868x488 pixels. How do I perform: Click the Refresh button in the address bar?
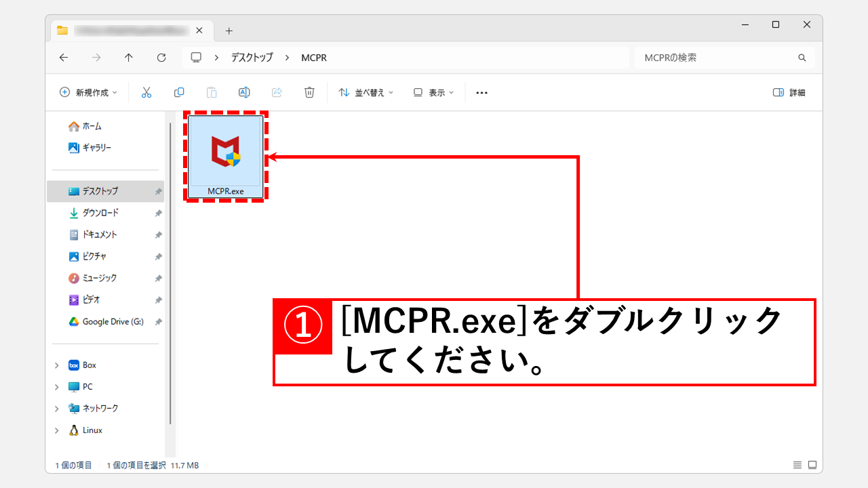(x=161, y=58)
